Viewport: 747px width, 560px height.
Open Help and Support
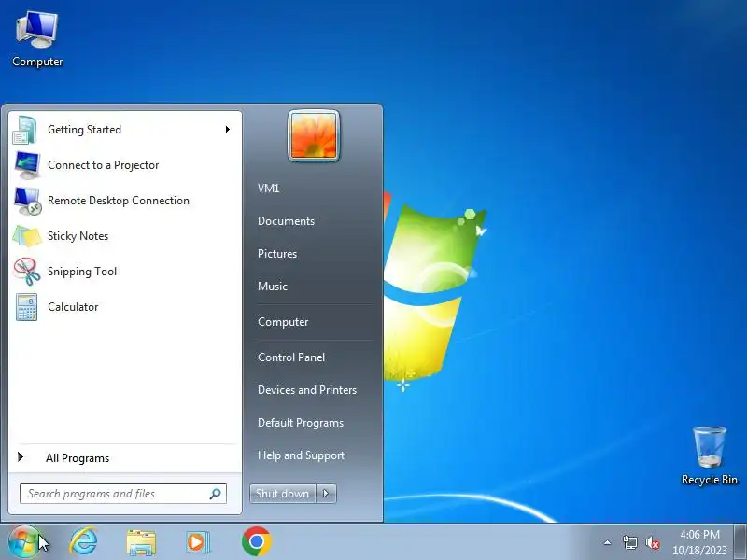point(301,455)
